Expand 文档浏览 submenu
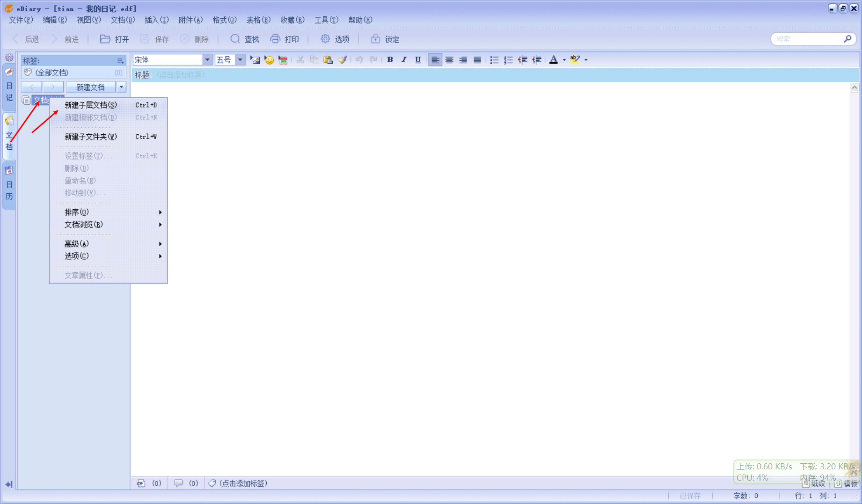Screen dimensions: 862x504 (x=109, y=225)
